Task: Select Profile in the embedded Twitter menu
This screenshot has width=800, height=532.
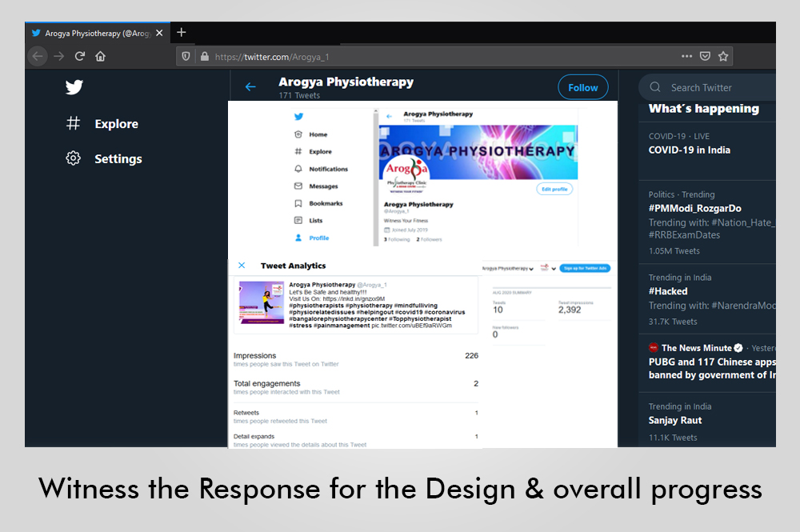Action: (318, 238)
